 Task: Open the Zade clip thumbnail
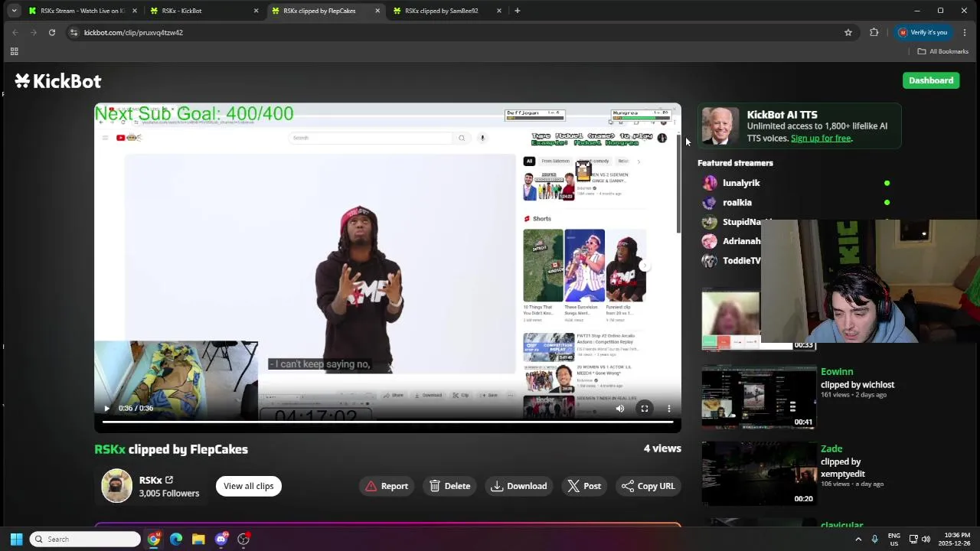(x=759, y=474)
